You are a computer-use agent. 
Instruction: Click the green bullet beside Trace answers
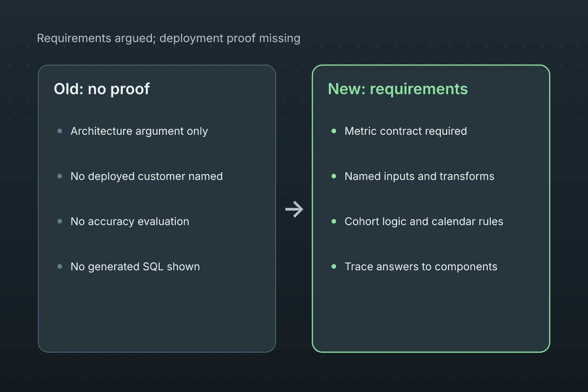pyautogui.click(x=334, y=266)
